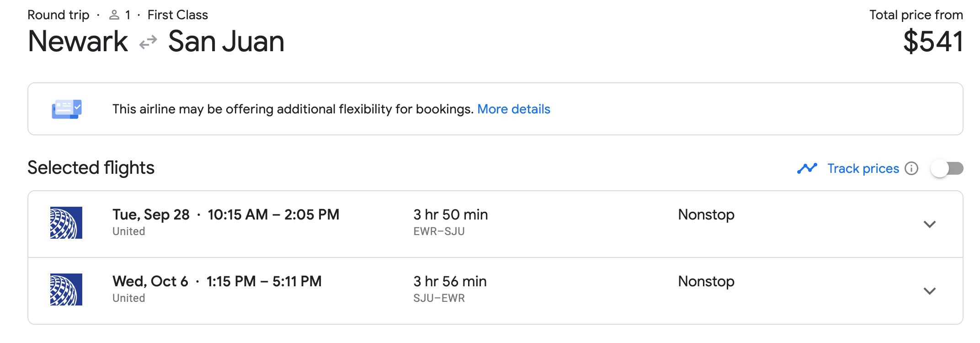The width and height of the screenshot is (980, 343).
Task: Click the passenger count person icon
Action: (114, 15)
